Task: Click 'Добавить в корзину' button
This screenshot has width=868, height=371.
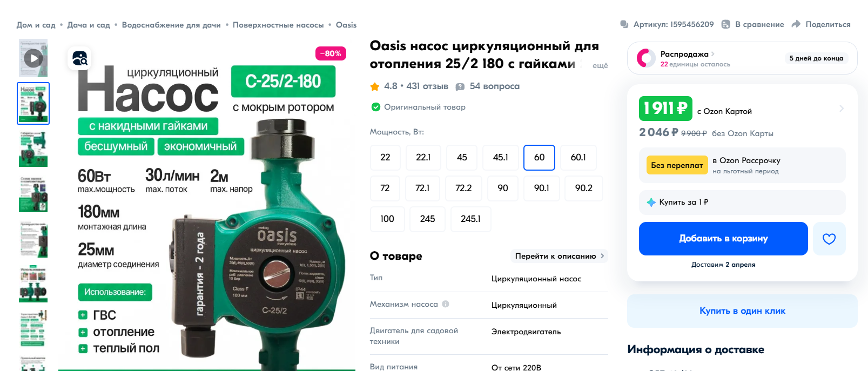Action: [723, 239]
